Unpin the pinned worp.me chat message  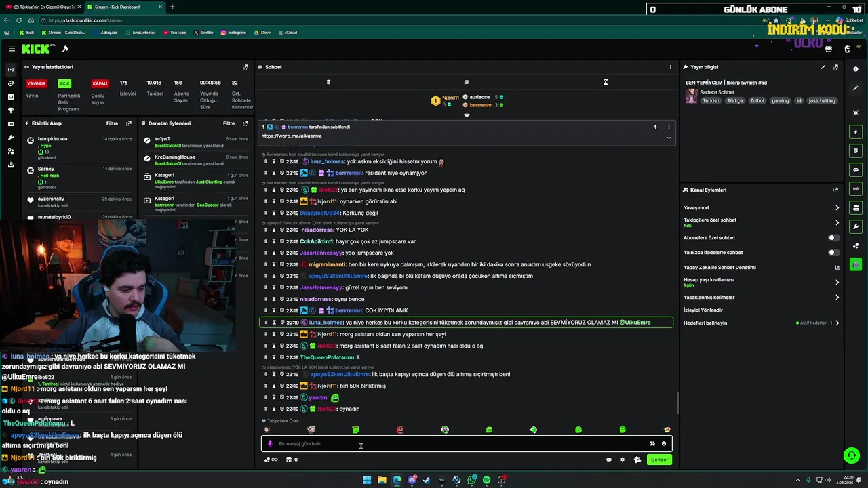click(x=655, y=127)
